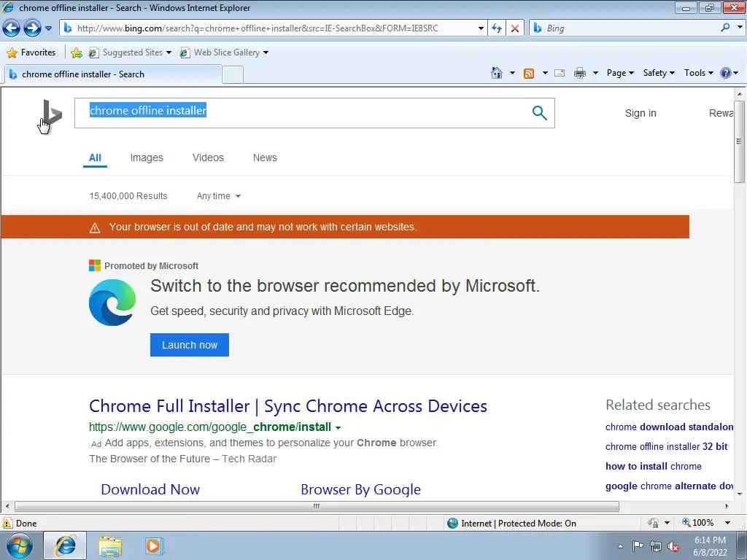Open Windows Media Player from taskbar

coord(155,546)
